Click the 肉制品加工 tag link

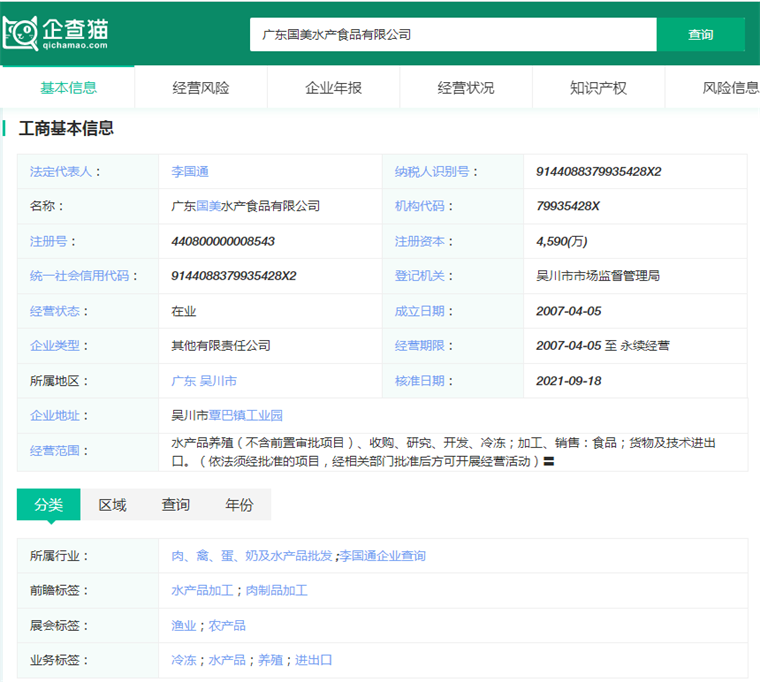pos(277,590)
